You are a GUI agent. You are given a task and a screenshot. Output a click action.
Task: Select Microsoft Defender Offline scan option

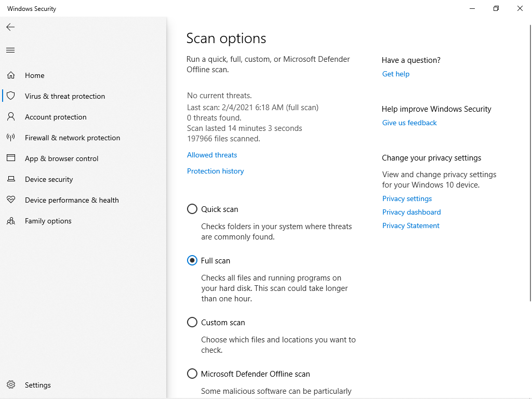[192, 374]
